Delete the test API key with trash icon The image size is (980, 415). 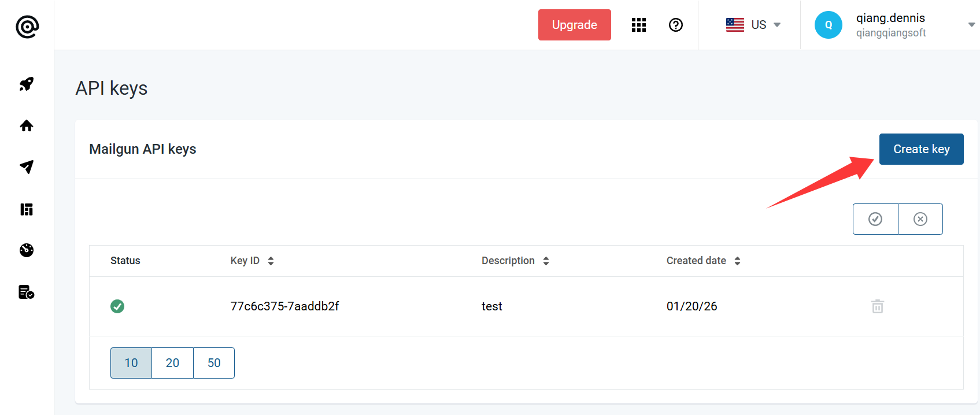(x=877, y=306)
